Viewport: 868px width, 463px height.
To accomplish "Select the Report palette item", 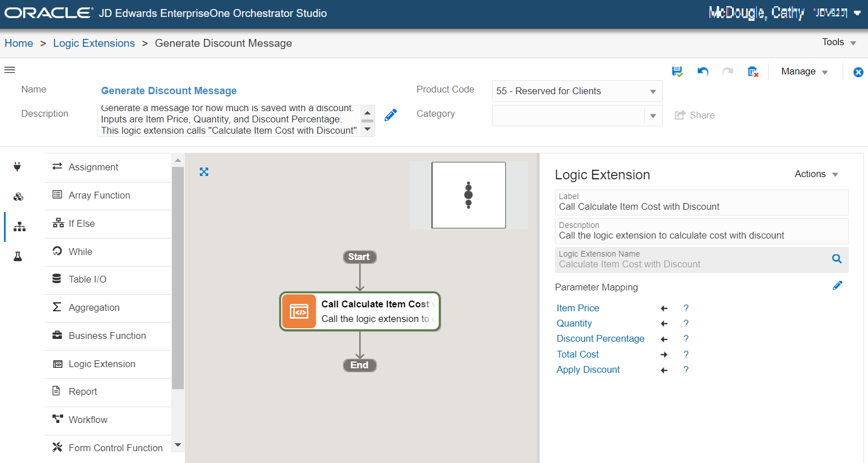I will click(108, 391).
